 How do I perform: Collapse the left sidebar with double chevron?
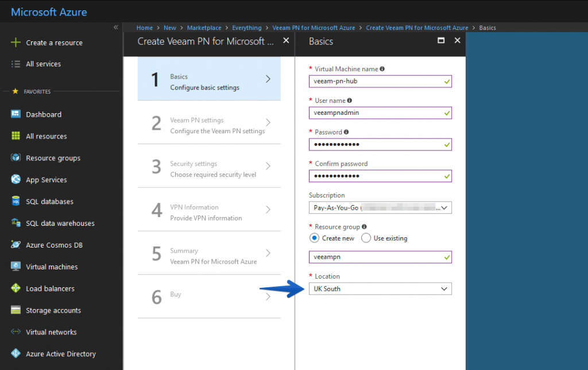click(x=115, y=27)
